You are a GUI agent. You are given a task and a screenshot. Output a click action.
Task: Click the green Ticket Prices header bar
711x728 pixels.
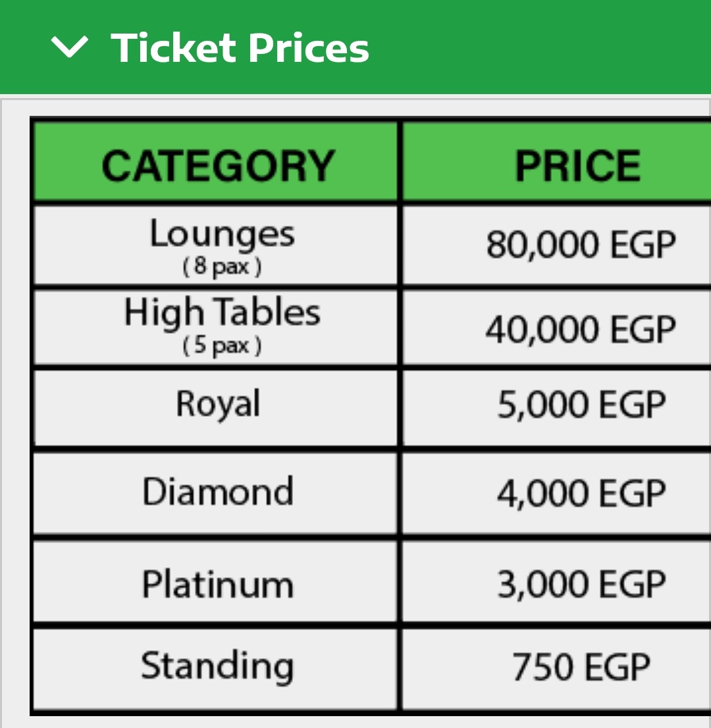[x=540, y=47]
